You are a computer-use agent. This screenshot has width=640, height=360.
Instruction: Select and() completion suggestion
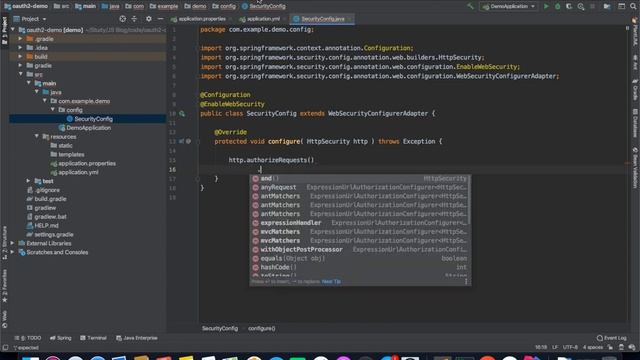[x=360, y=178]
